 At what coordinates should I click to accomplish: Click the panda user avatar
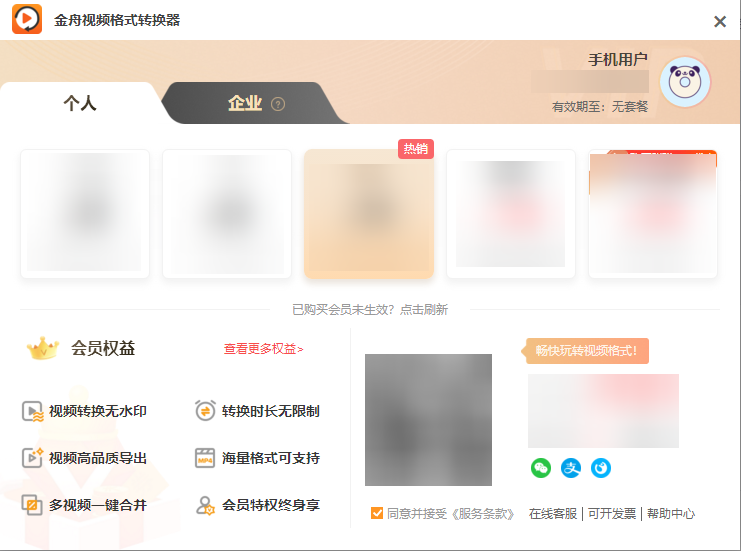click(685, 82)
